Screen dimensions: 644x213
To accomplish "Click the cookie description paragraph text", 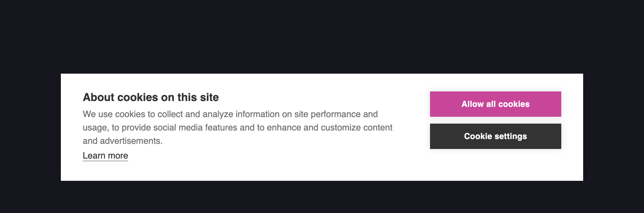I will coord(237,127).
